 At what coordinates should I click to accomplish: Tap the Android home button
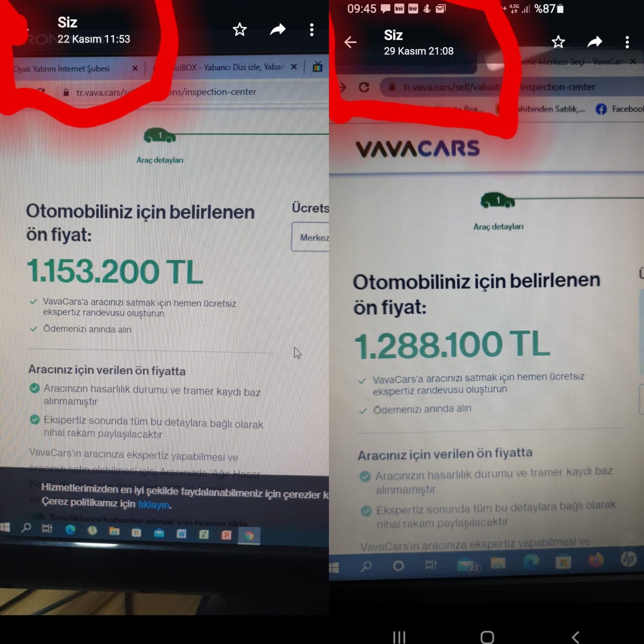tap(487, 637)
